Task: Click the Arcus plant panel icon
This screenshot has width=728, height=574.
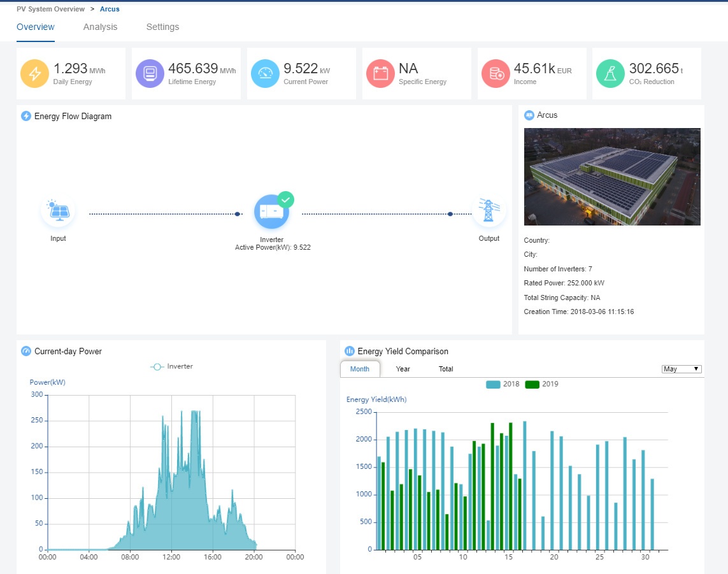Action: (529, 115)
